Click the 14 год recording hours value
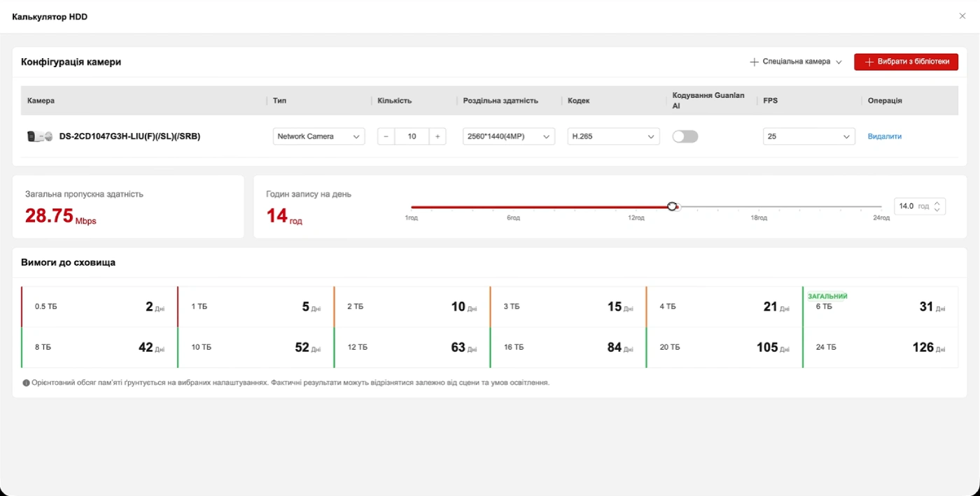The height and width of the screenshot is (496, 980). click(x=284, y=216)
